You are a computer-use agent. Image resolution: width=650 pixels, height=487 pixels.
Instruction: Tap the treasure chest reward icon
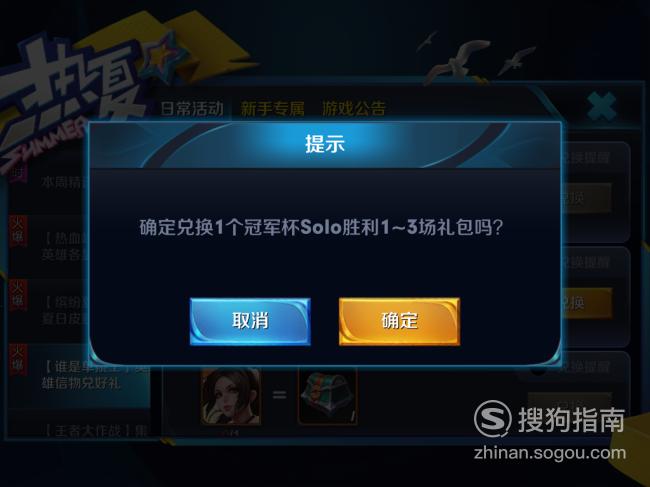point(327,396)
